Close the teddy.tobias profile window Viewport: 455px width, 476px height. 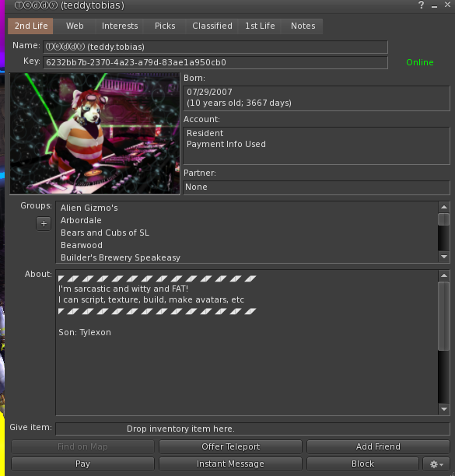(x=447, y=5)
